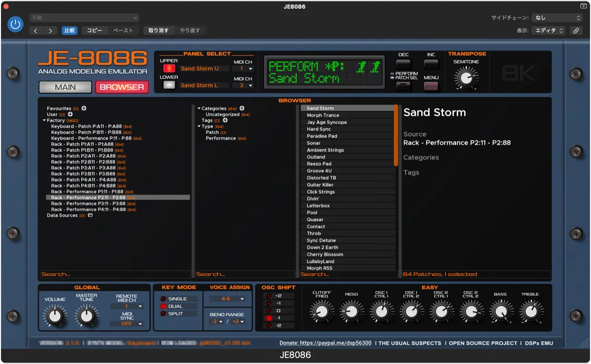This screenshot has width=591, height=364.
Task: Click plus icon next to Categories
Action: tap(241, 108)
